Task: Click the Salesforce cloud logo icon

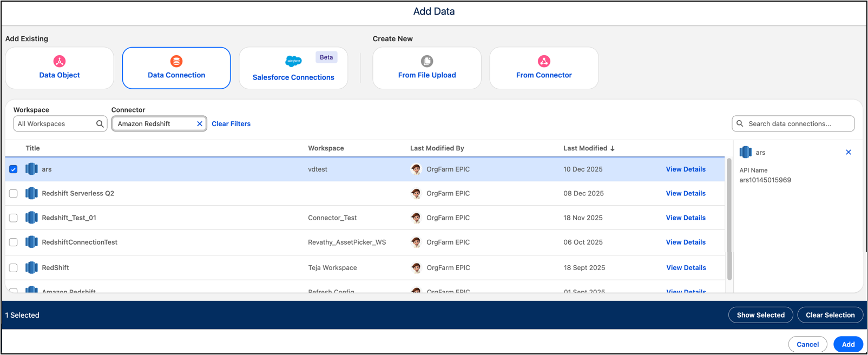Action: tap(293, 61)
